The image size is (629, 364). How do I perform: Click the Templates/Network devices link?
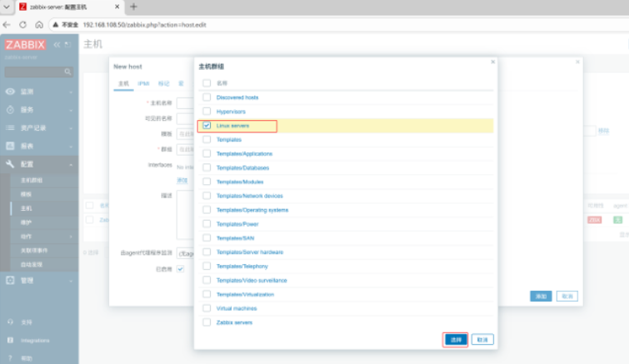[x=249, y=196]
